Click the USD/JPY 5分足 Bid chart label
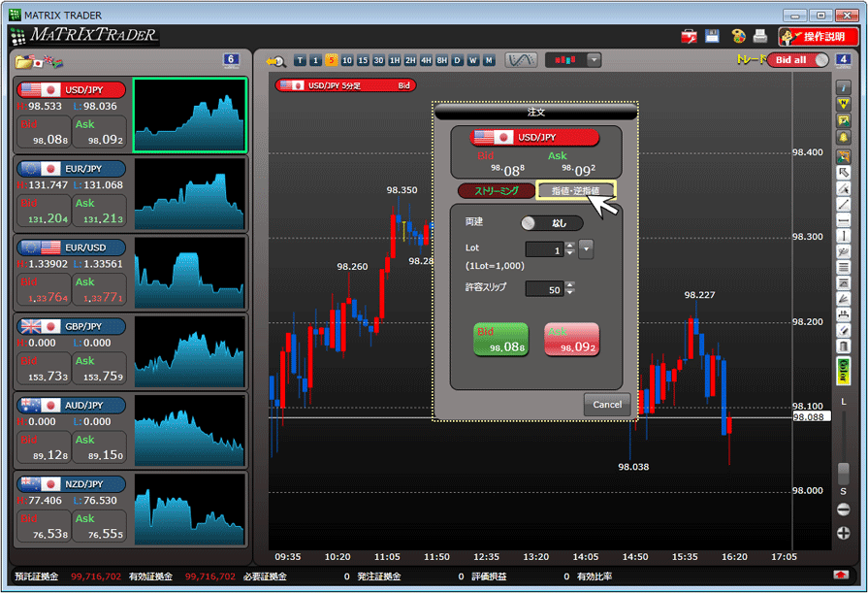 (x=345, y=85)
